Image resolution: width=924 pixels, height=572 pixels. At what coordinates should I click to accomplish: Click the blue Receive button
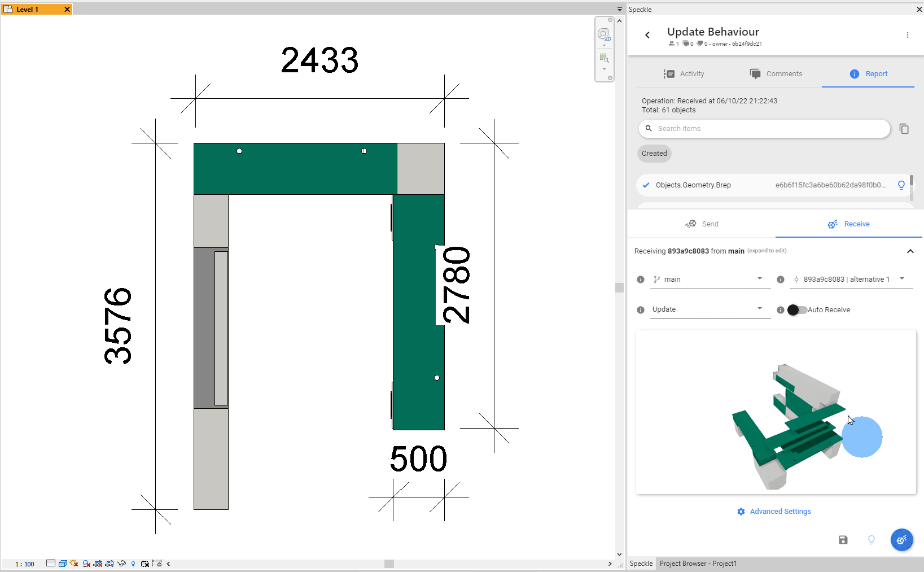(x=901, y=540)
